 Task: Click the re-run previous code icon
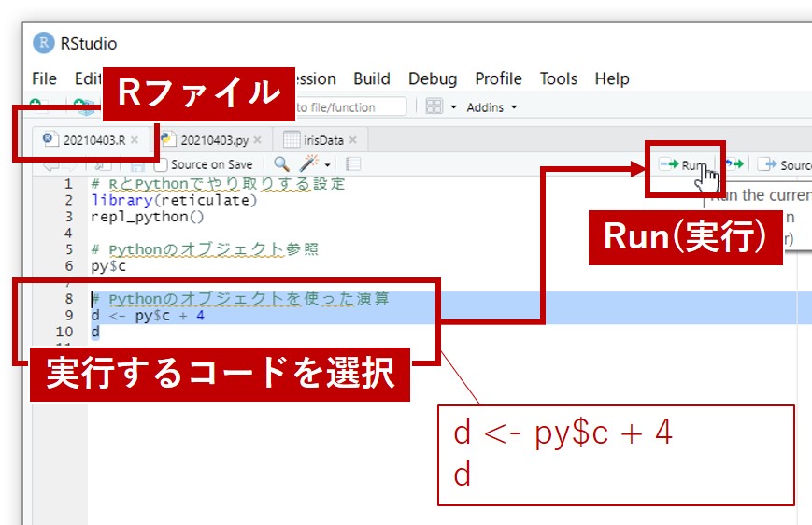pyautogui.click(x=734, y=164)
